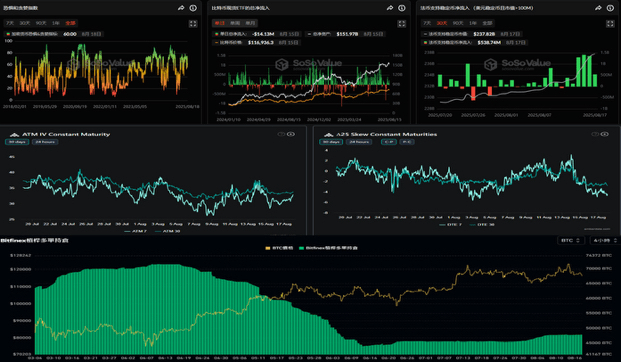The height and width of the screenshot is (362, 621).
Task: Open info icon on stablecoin inflow panel
Action: pyautogui.click(x=610, y=8)
